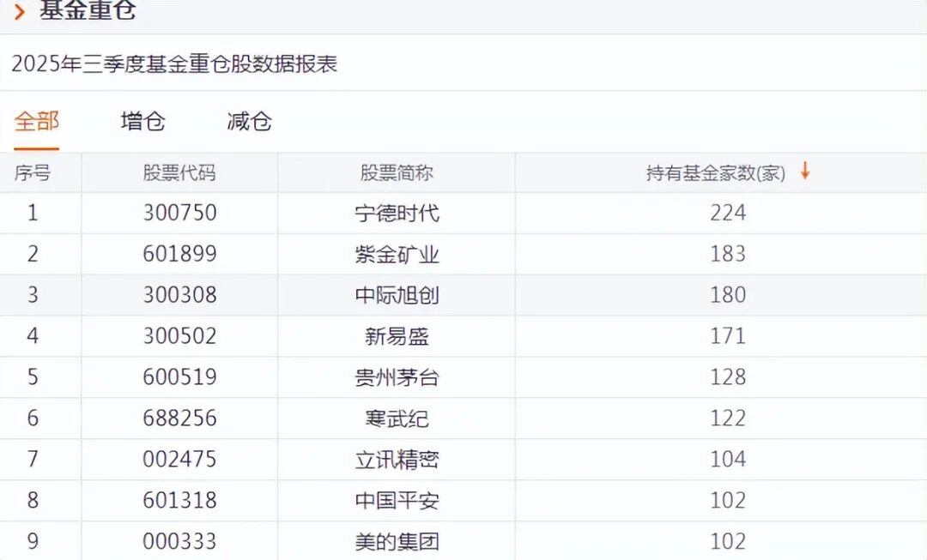Sort by 持有基金家数(家) column header
Viewport: 927px width, 560px height.
[715, 173]
